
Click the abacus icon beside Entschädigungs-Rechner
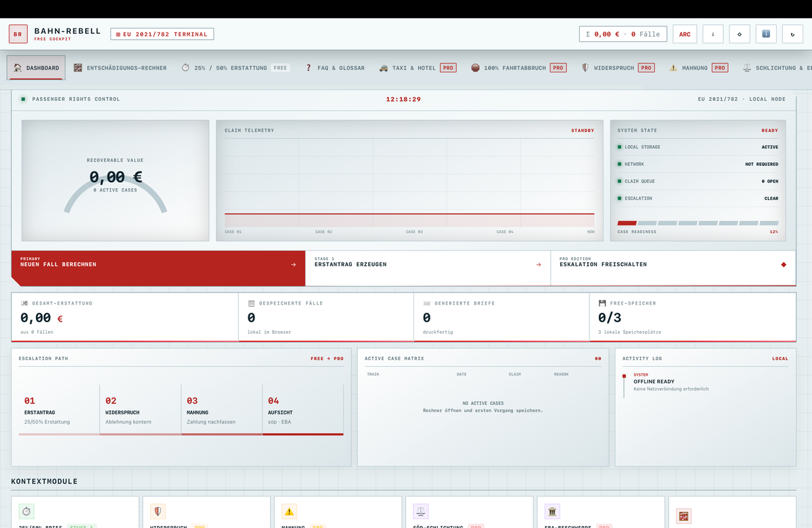(x=78, y=68)
